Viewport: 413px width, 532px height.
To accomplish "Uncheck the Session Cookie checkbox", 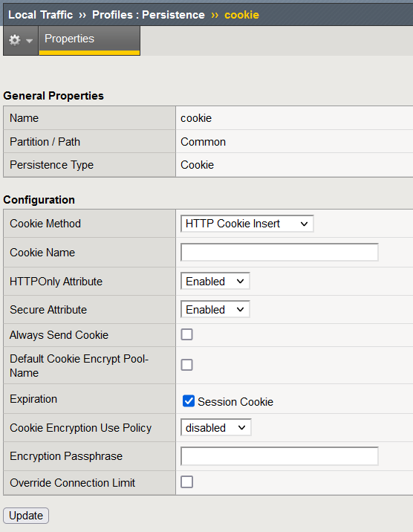I will pos(189,401).
